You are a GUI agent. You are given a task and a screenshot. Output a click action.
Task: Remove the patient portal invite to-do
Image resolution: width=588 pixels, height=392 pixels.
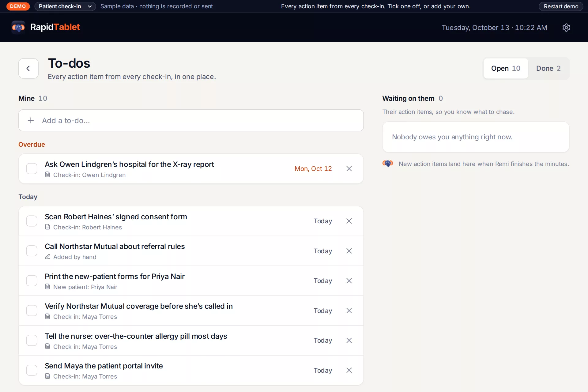[x=349, y=370]
